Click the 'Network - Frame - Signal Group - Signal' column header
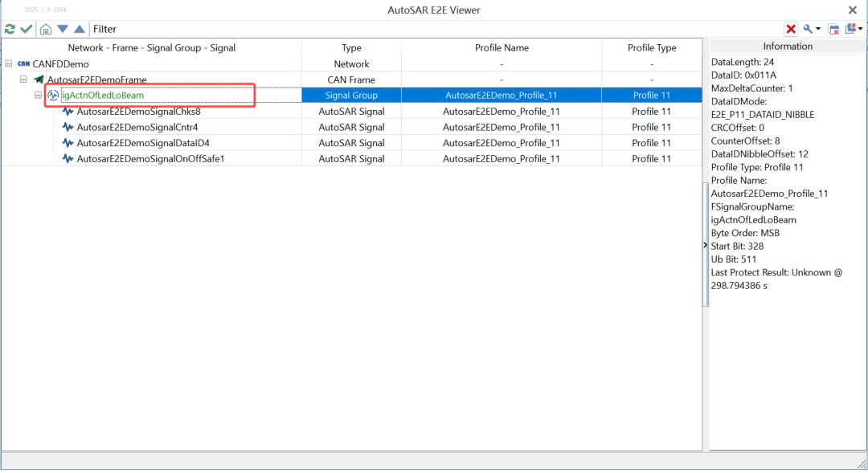868x473 pixels. [x=152, y=47]
